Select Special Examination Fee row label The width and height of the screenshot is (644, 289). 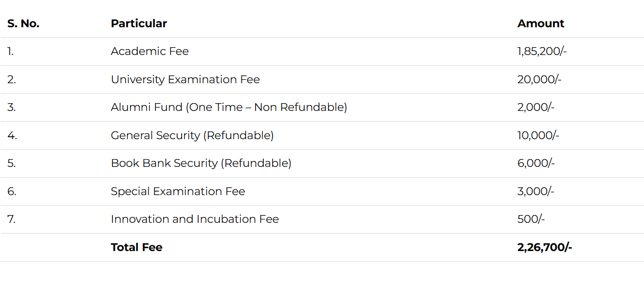(x=178, y=191)
